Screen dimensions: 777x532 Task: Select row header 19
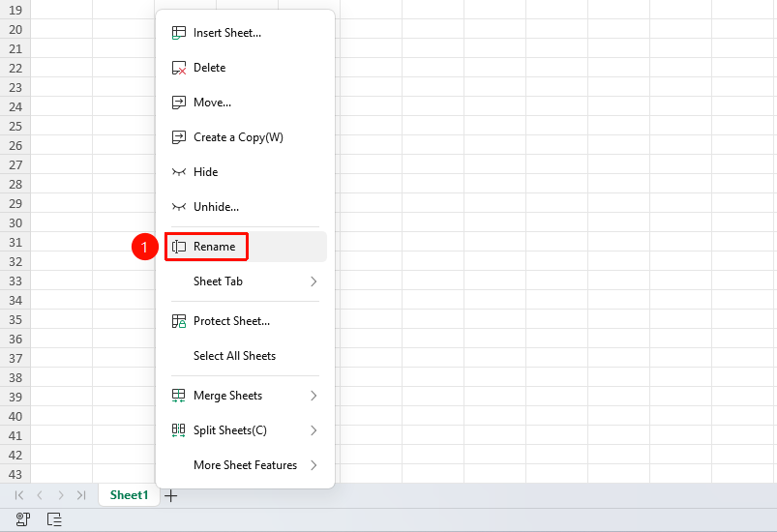15,10
